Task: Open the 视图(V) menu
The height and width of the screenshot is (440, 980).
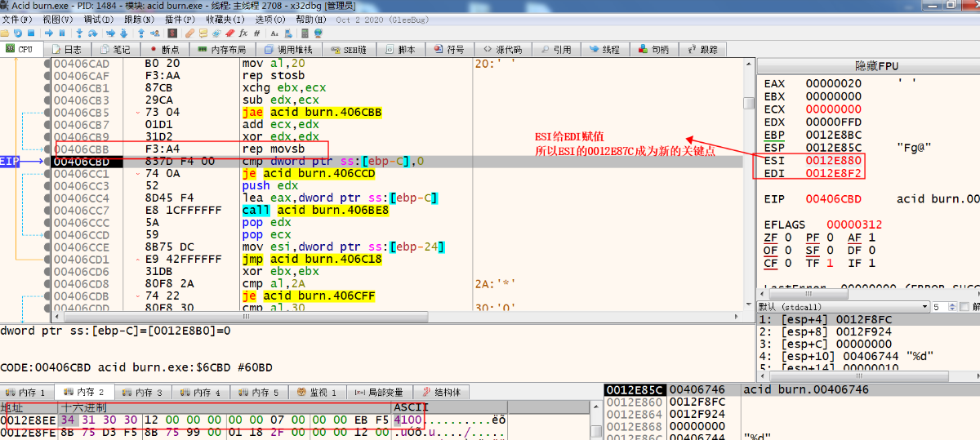Action: point(57,19)
